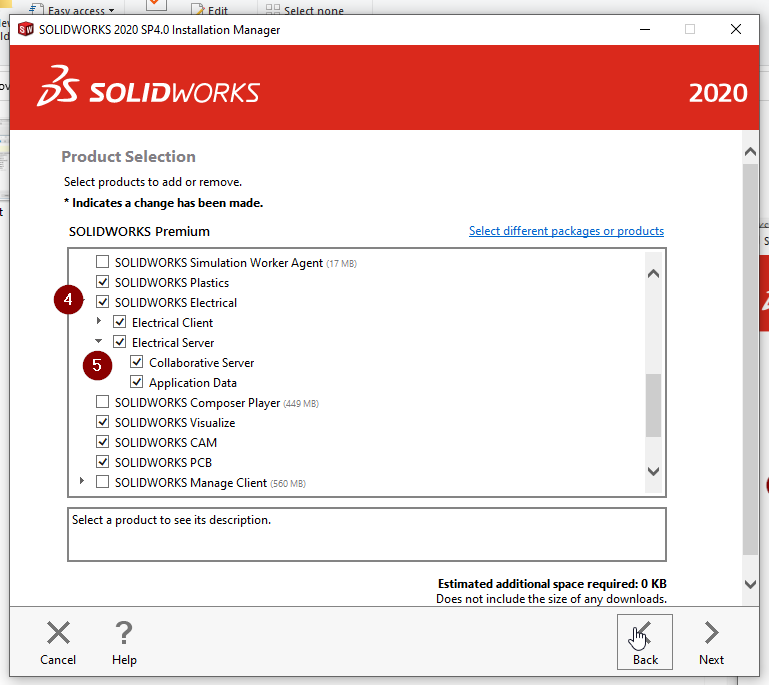Go Back to the previous installer page
This screenshot has width=769, height=685.
(x=645, y=641)
